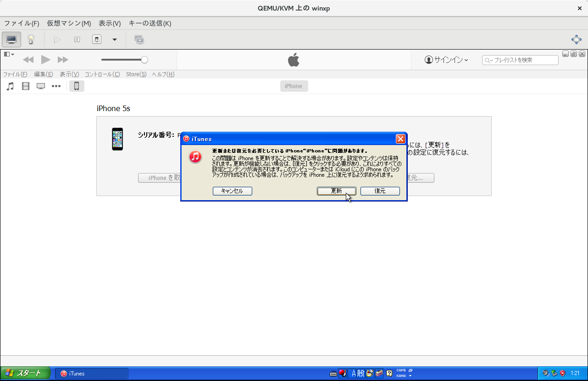Open the 表示(V) menu of virt-manager
The image size is (588, 381).
pos(110,23)
